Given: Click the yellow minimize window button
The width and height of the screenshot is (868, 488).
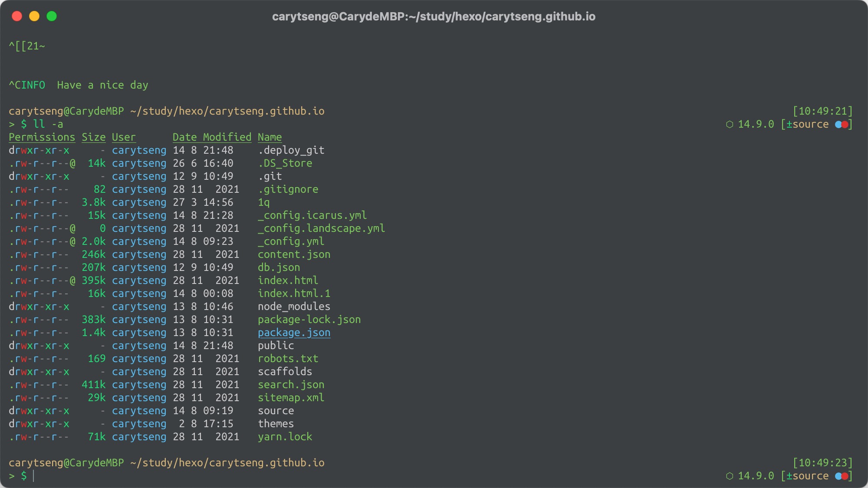Looking at the screenshot, I should tap(34, 16).
